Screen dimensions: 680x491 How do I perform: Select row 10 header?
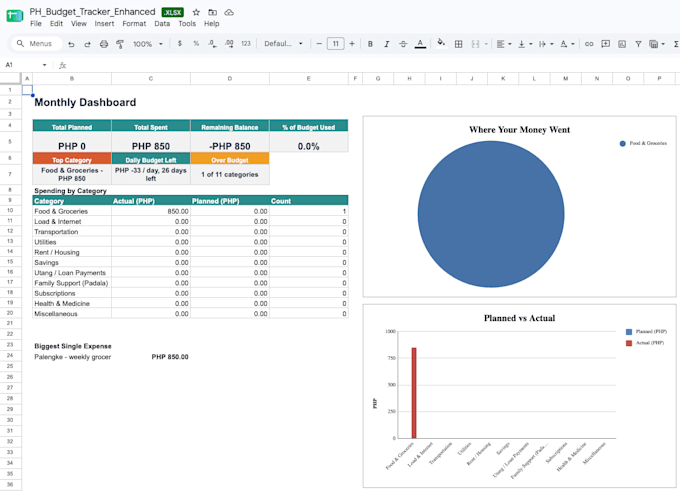point(10,210)
